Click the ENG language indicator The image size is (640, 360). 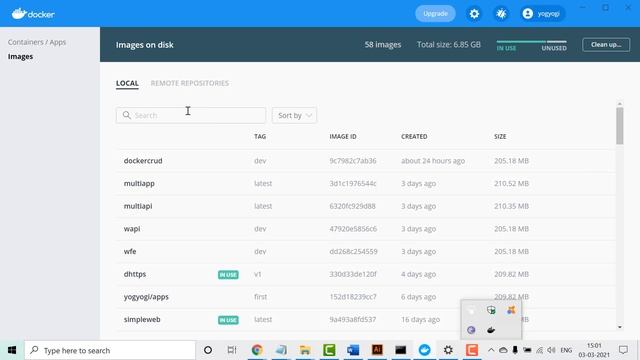(566, 350)
